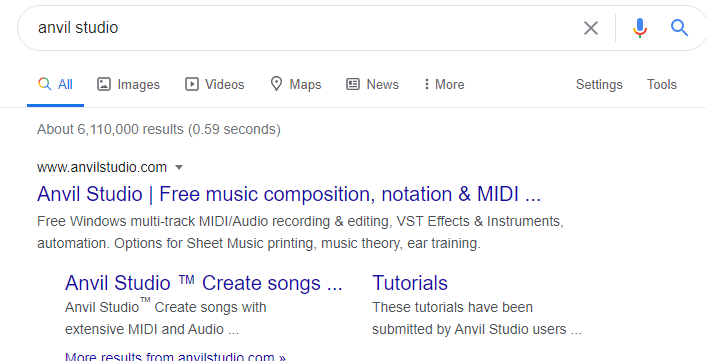Open the Videos tab
The height and width of the screenshot is (361, 706).
215,85
